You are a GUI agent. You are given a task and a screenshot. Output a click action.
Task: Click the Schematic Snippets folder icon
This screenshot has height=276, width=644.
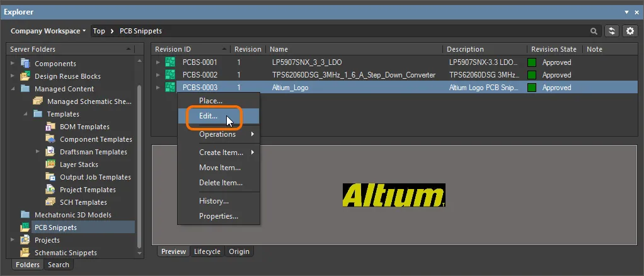pos(25,253)
